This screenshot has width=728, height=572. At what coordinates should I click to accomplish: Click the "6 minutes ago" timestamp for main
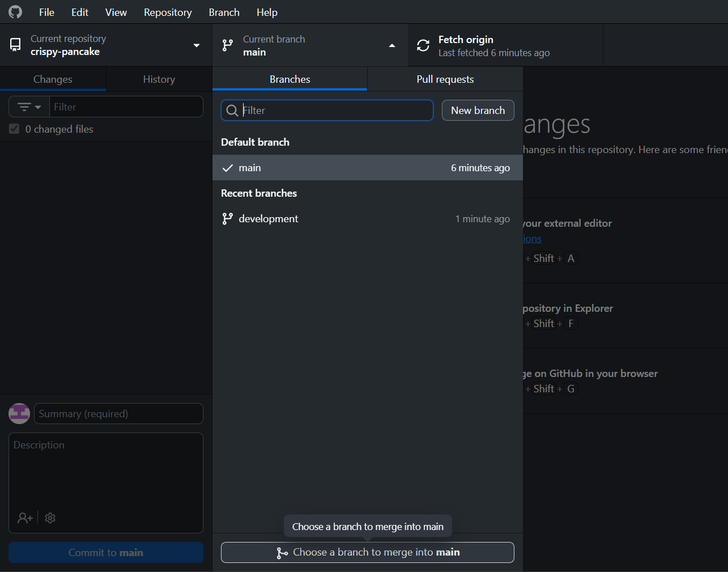pyautogui.click(x=480, y=168)
